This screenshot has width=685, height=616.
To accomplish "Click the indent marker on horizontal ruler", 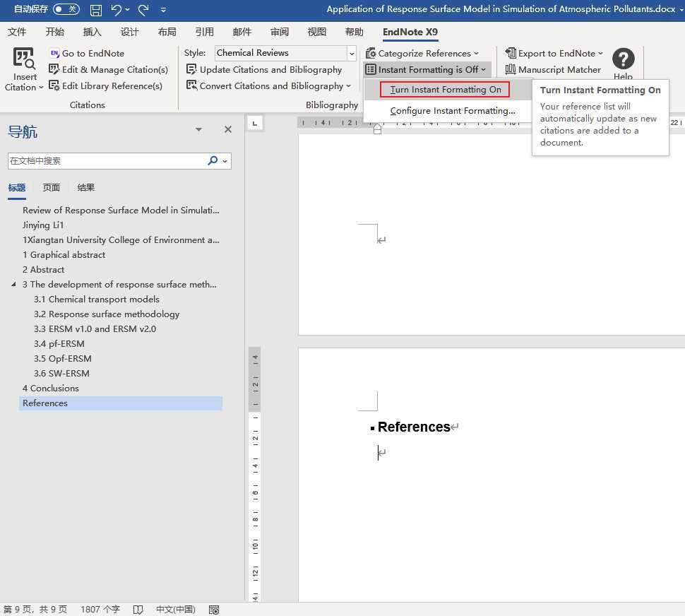I will (x=377, y=128).
